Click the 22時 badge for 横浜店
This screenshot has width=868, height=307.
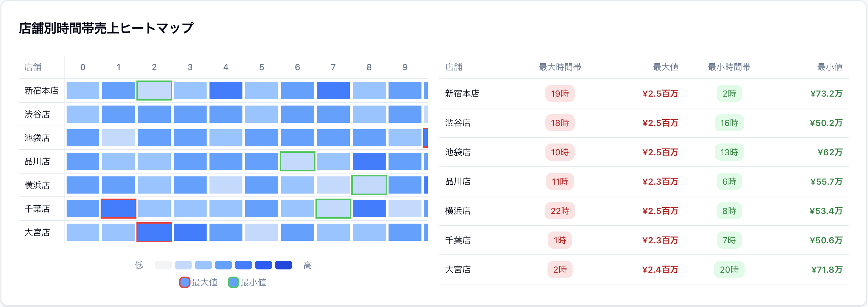tap(560, 211)
